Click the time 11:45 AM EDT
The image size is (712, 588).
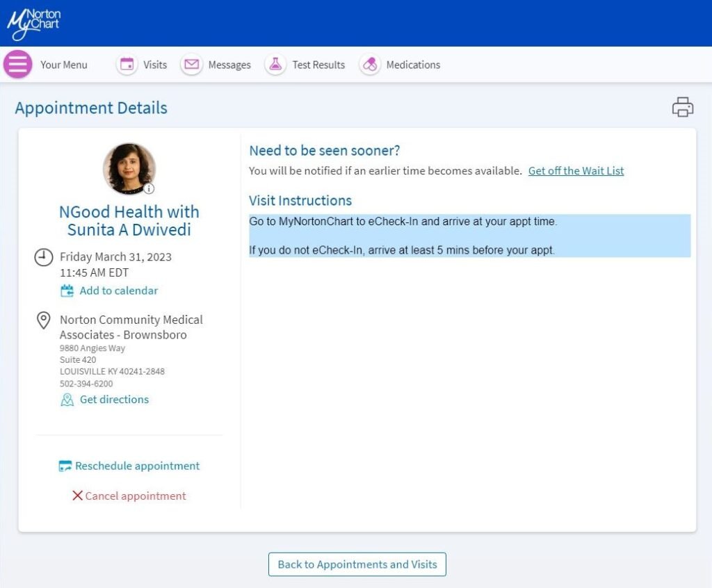[x=95, y=272]
